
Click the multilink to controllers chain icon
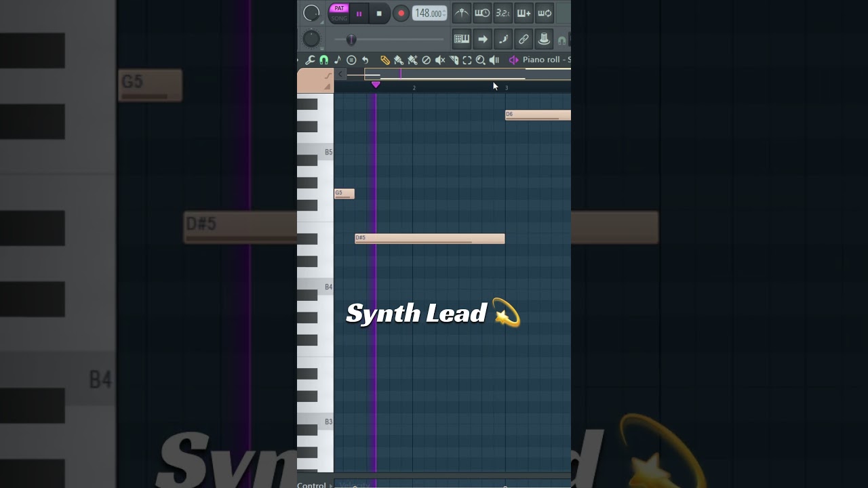524,39
